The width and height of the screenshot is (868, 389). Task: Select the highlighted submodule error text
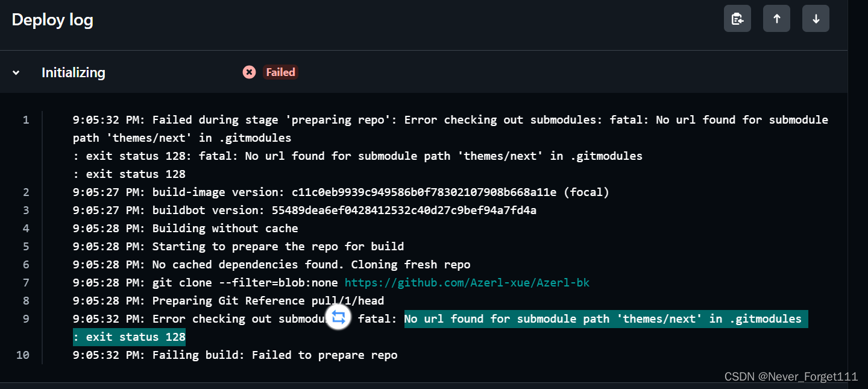[605, 318]
